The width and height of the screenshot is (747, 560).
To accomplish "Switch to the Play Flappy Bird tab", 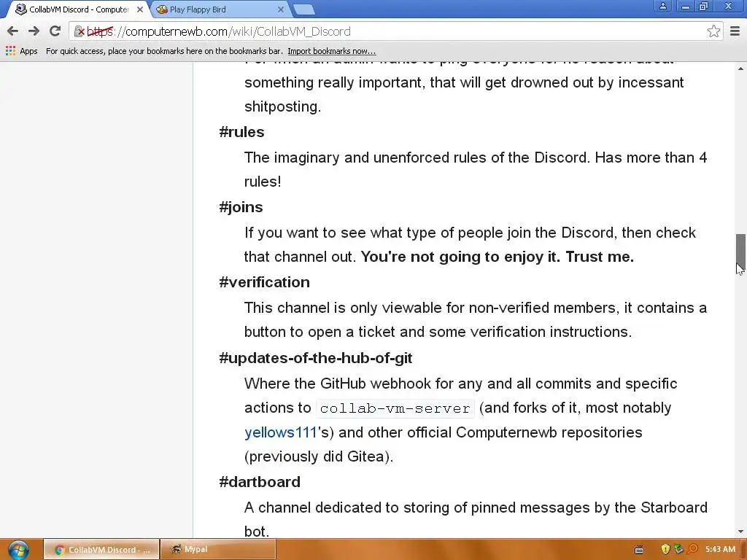I will (x=219, y=9).
